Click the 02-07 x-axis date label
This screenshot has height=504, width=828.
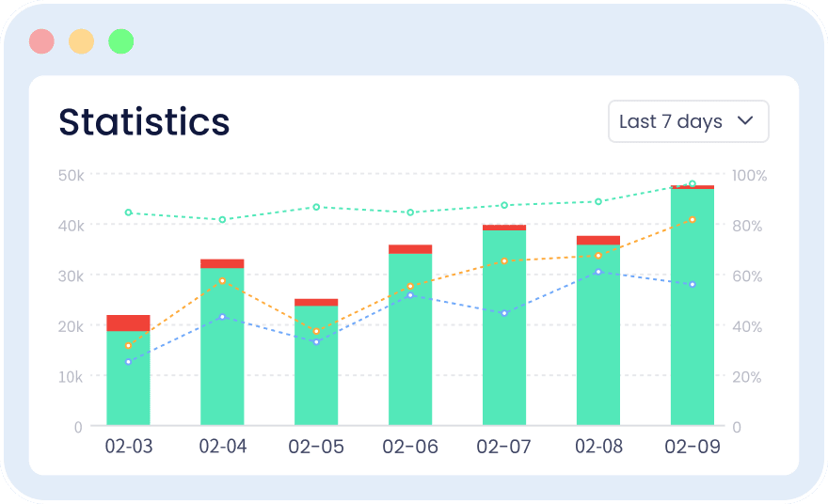coord(503,447)
